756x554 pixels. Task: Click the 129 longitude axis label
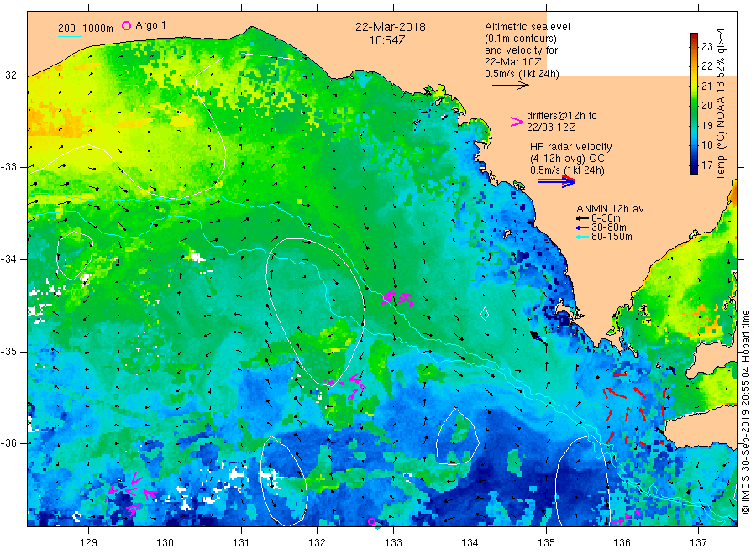[x=89, y=543]
